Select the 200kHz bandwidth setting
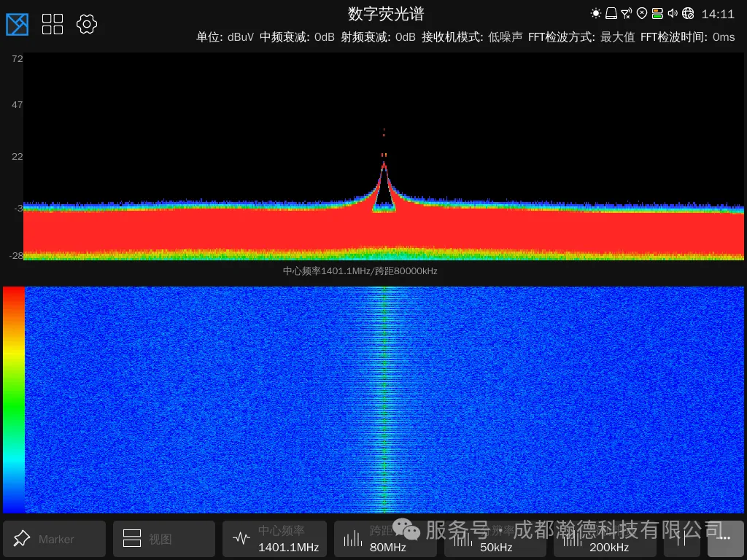The width and height of the screenshot is (747, 560). pos(605,539)
